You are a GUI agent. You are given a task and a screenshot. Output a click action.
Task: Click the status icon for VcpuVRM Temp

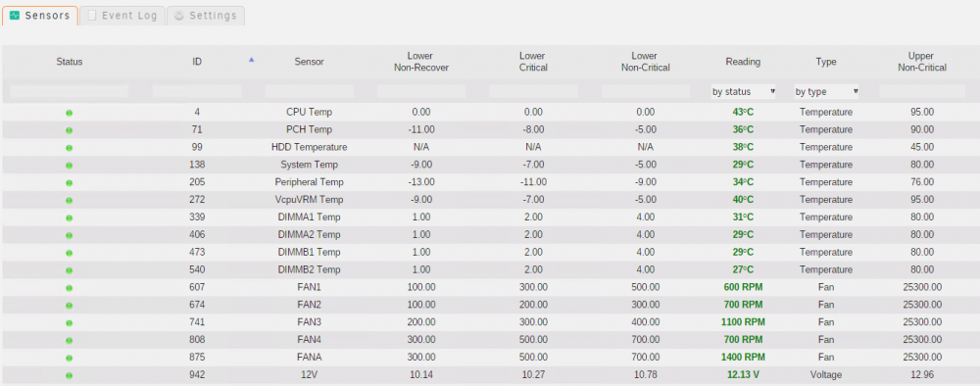(69, 201)
